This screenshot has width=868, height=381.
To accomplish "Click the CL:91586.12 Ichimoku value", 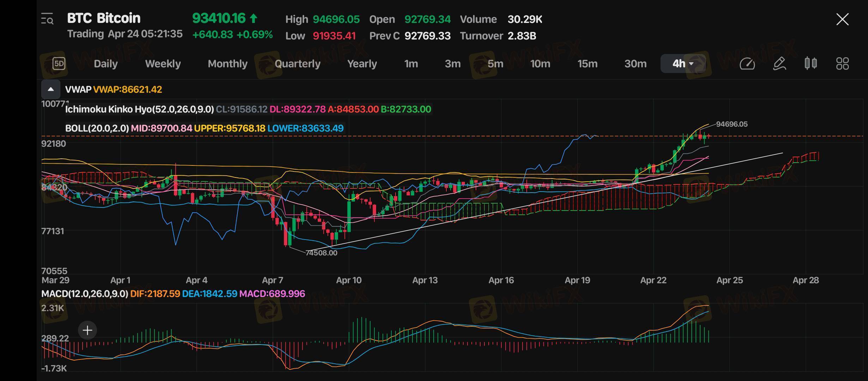I will point(241,109).
